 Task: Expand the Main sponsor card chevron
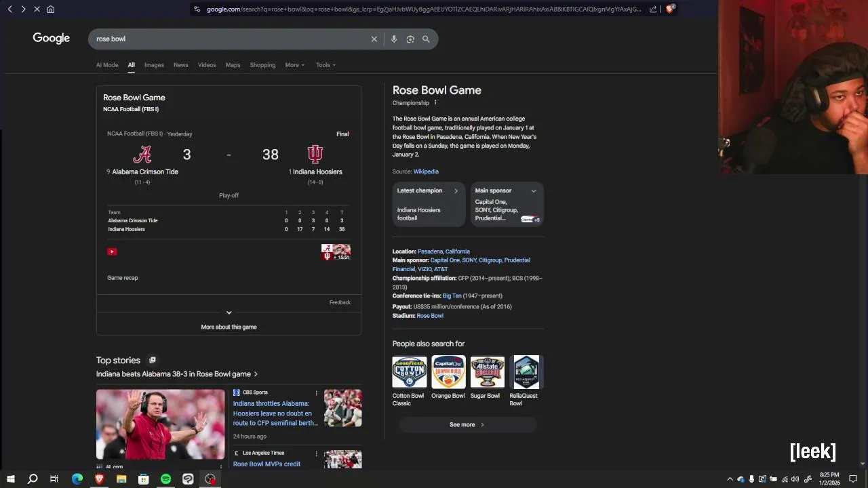click(x=534, y=191)
